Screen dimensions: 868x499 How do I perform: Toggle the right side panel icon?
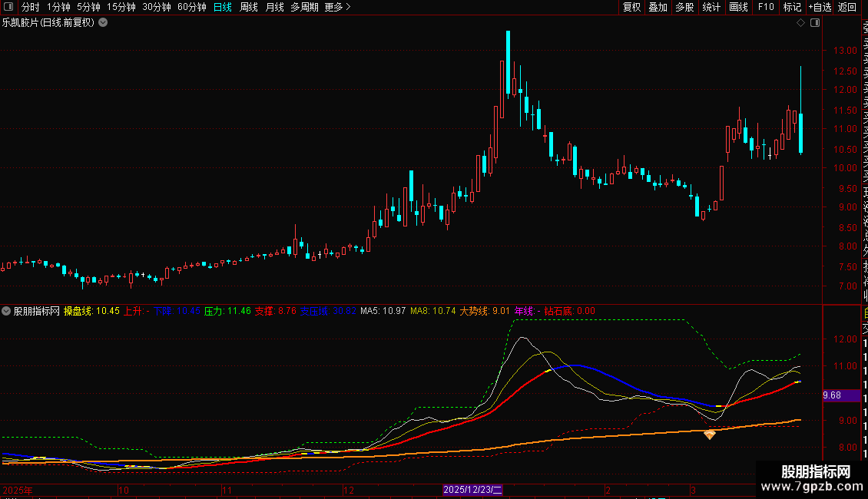click(x=815, y=23)
